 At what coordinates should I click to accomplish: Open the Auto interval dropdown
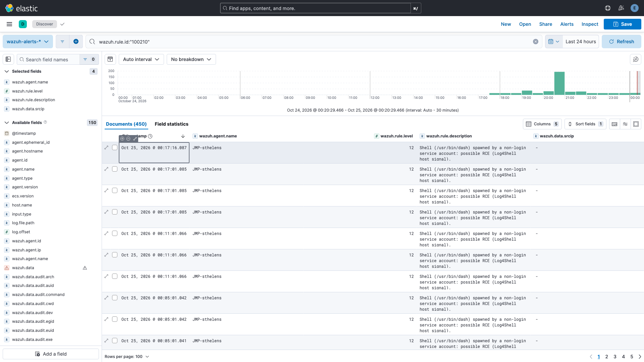pos(141,59)
